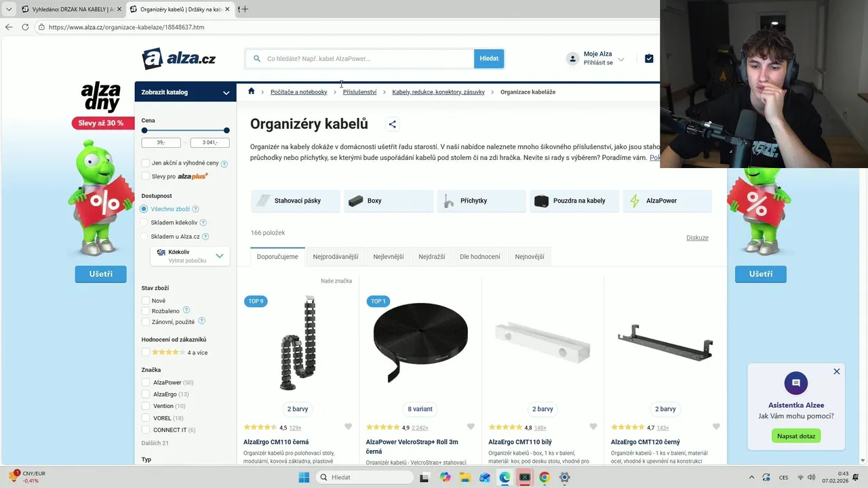Viewport: 868px width, 488px height.
Task: Check the Nové condition filter
Action: 145,300
